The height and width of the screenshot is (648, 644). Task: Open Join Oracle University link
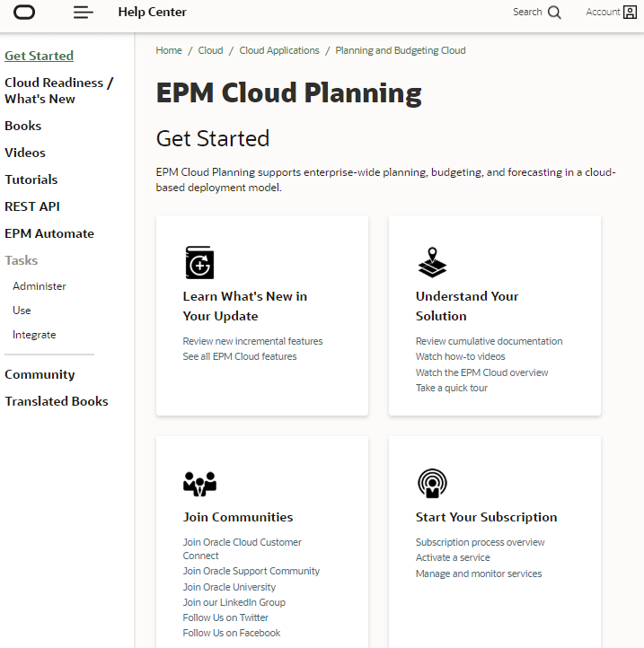229,587
